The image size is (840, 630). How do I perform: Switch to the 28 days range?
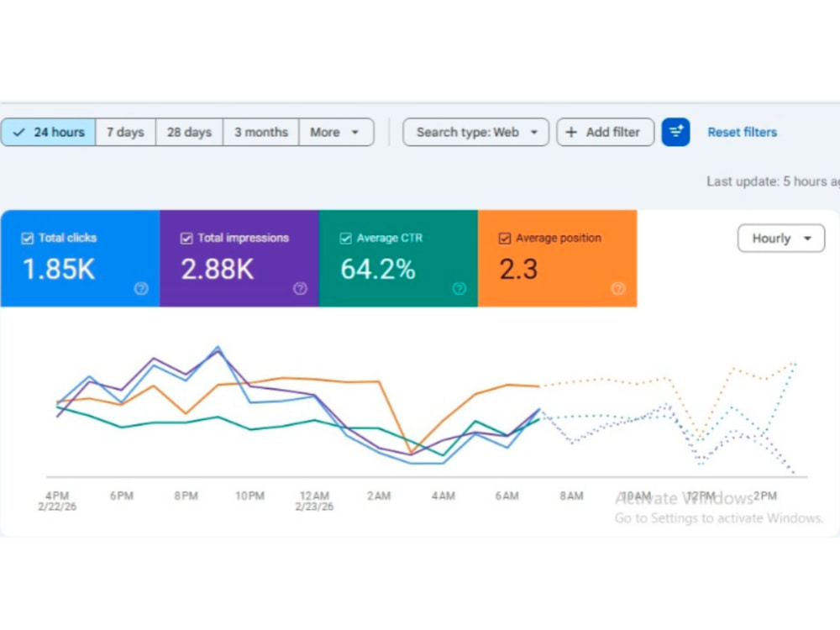click(x=189, y=132)
